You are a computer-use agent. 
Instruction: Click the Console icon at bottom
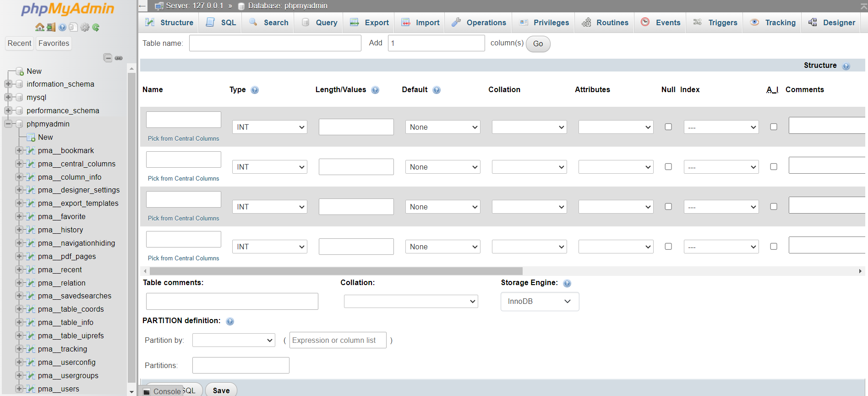(x=147, y=392)
